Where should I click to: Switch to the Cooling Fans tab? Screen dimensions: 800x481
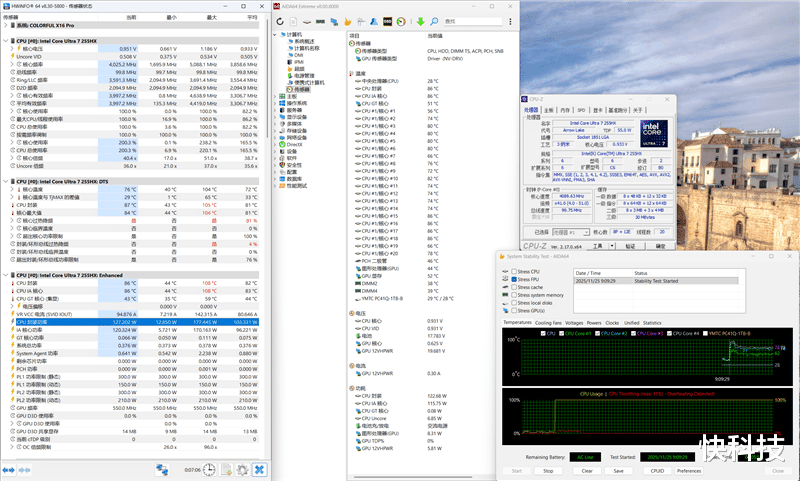coord(548,323)
